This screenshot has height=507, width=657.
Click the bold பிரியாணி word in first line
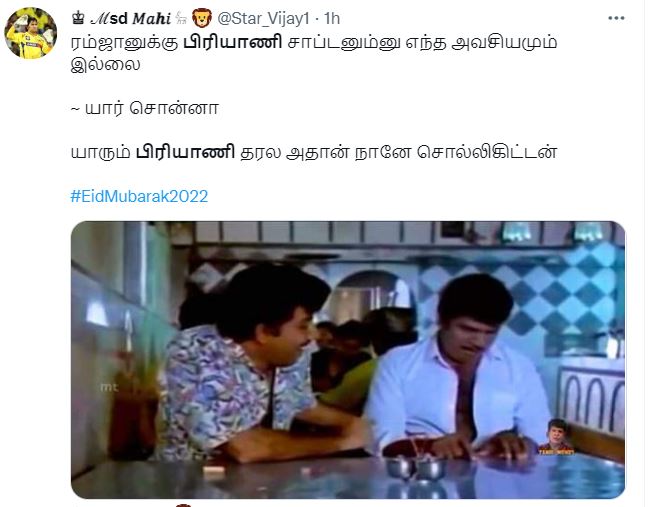point(233,43)
